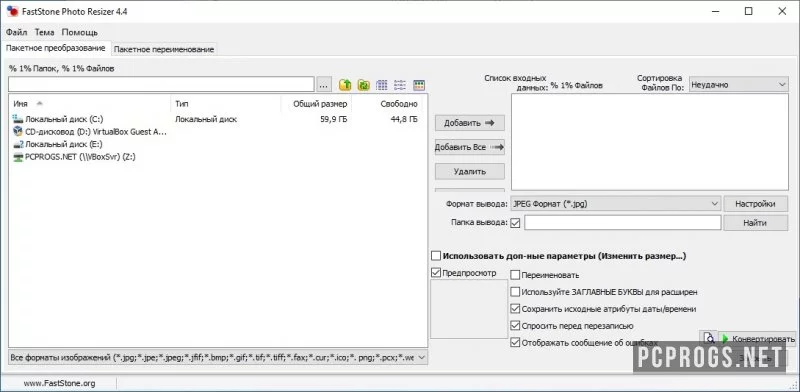The image size is (800, 392).
Task: Switch file list to details view icon
Action: tap(400, 85)
